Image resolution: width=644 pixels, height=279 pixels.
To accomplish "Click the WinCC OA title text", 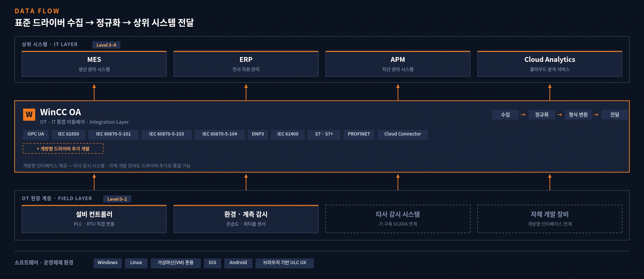I will pyautogui.click(x=60, y=112).
